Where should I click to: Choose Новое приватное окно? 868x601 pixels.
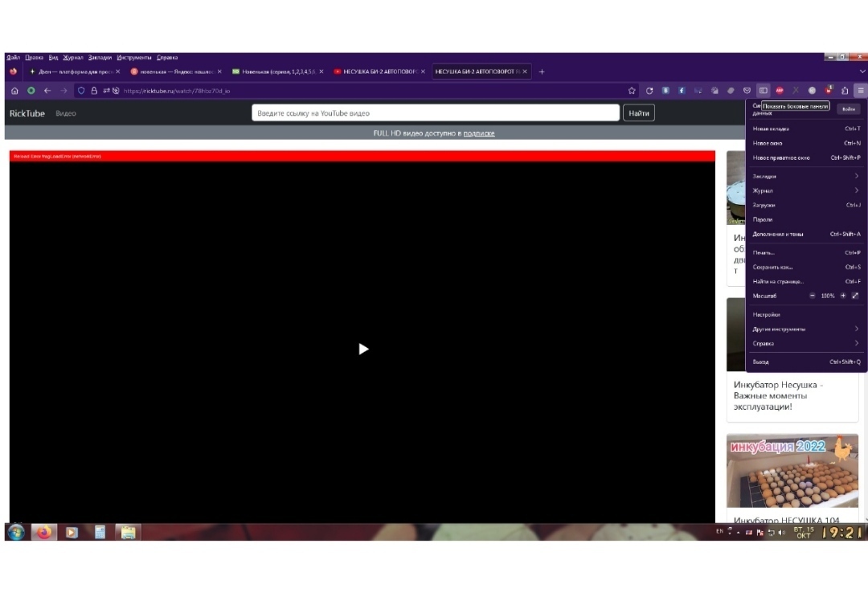[806, 157]
